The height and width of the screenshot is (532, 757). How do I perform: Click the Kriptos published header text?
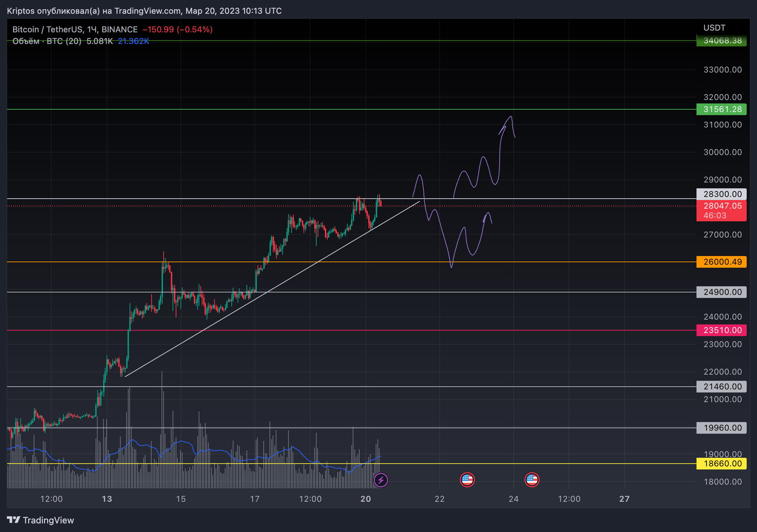click(144, 11)
